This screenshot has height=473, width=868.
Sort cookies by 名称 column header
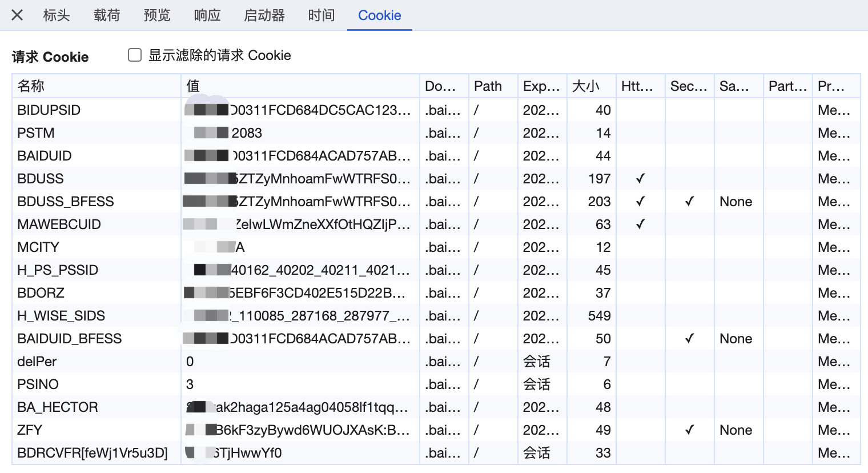(31, 86)
